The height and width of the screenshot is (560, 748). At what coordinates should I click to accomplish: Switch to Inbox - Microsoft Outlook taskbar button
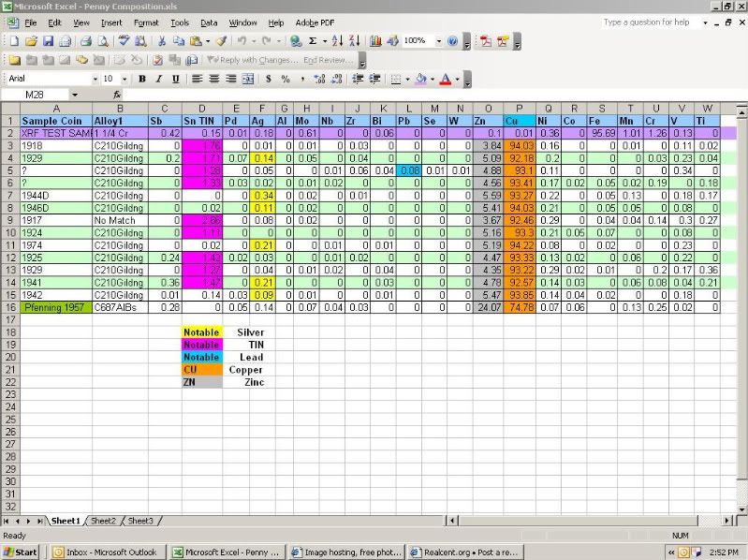click(107, 553)
